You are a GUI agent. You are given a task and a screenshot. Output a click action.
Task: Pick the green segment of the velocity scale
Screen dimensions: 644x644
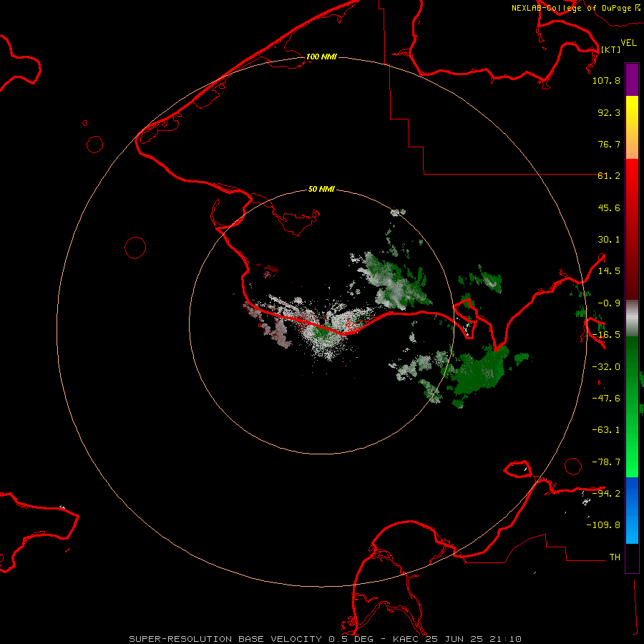pyautogui.click(x=632, y=406)
